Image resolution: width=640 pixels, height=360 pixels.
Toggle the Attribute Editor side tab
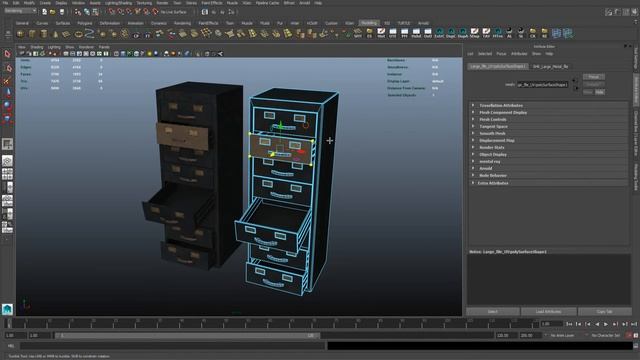pyautogui.click(x=636, y=90)
